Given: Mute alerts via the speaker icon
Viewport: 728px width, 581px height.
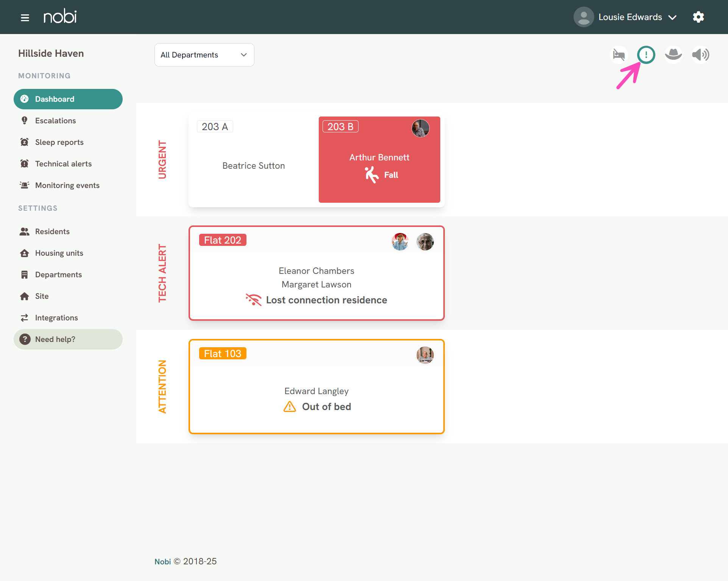Looking at the screenshot, I should point(700,54).
